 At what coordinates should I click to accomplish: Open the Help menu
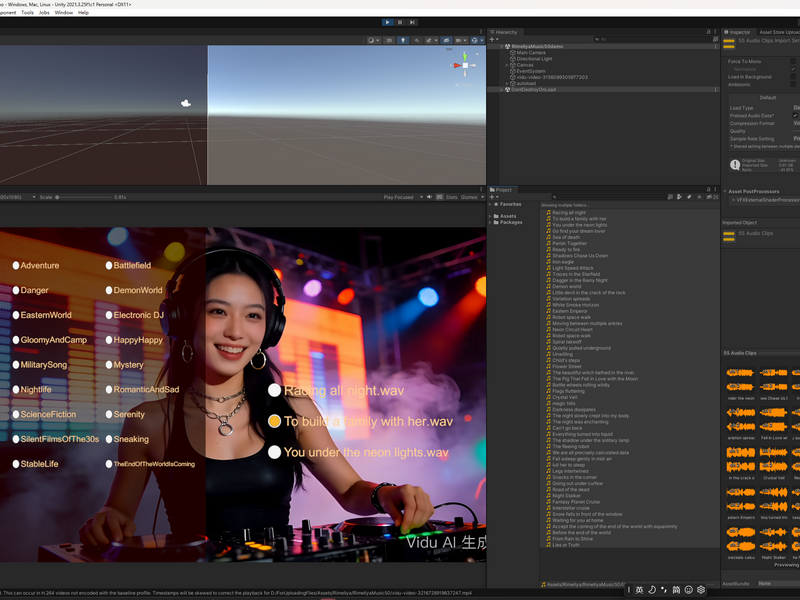pyautogui.click(x=83, y=13)
